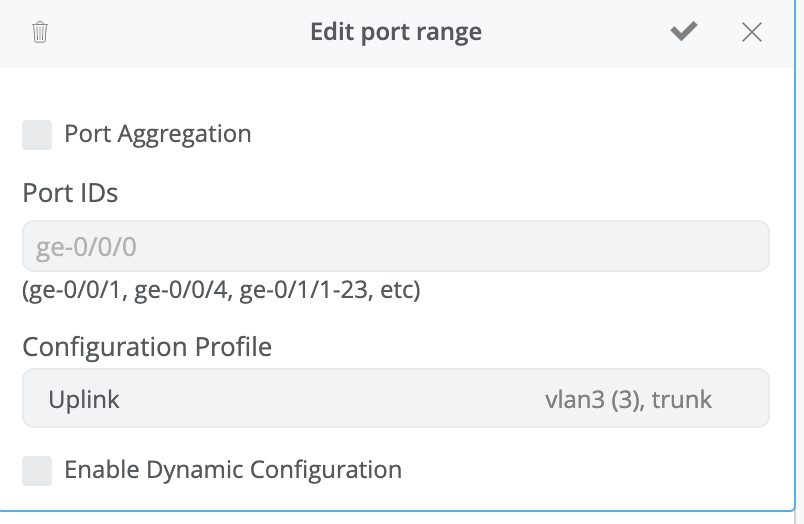The image size is (804, 524).
Task: Focus the Port IDs input field
Action: 395,246
